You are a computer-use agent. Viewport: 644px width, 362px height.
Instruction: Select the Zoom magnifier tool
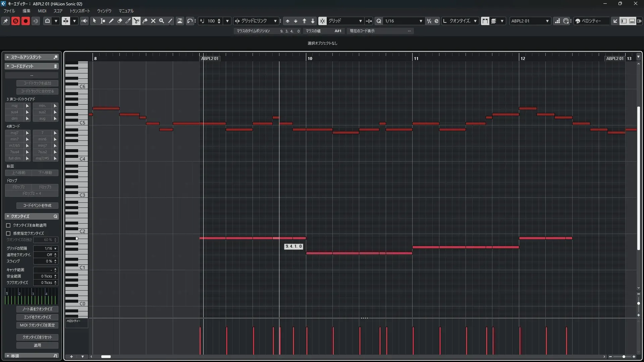pos(162,21)
